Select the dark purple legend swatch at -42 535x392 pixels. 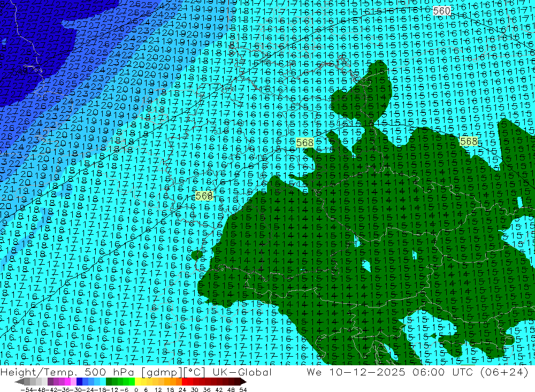(50, 382)
